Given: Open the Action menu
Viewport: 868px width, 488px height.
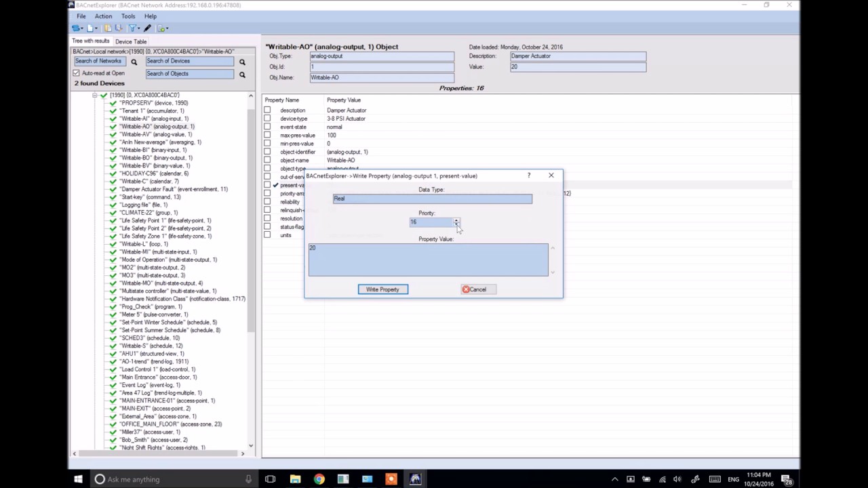Looking at the screenshot, I should pyautogui.click(x=103, y=16).
